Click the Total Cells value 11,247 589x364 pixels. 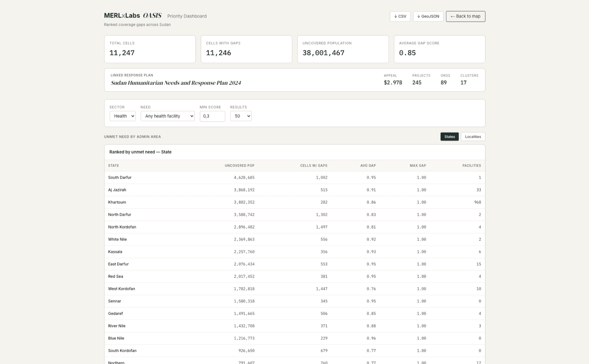point(122,53)
